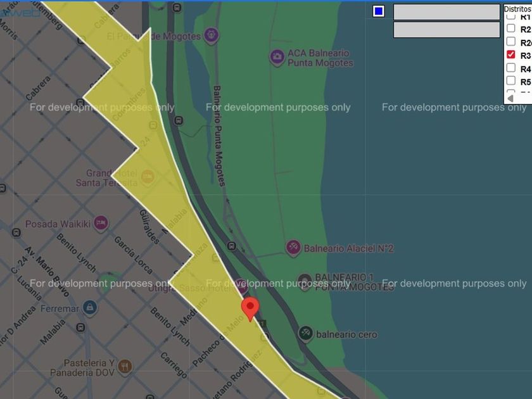Select bus stop on coast road beside Balneario Alaciel
532x399 pixels.
(231, 246)
